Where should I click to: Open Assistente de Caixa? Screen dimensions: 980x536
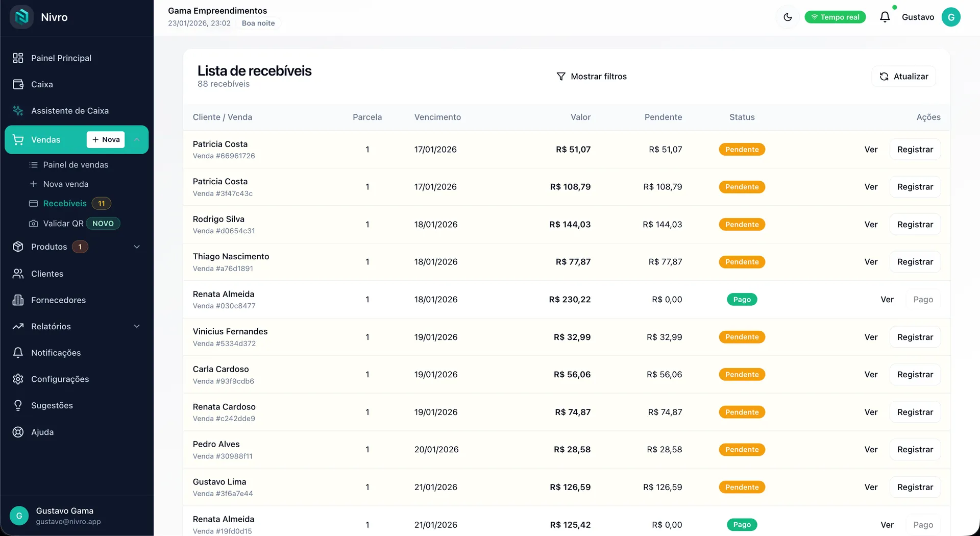(77, 111)
